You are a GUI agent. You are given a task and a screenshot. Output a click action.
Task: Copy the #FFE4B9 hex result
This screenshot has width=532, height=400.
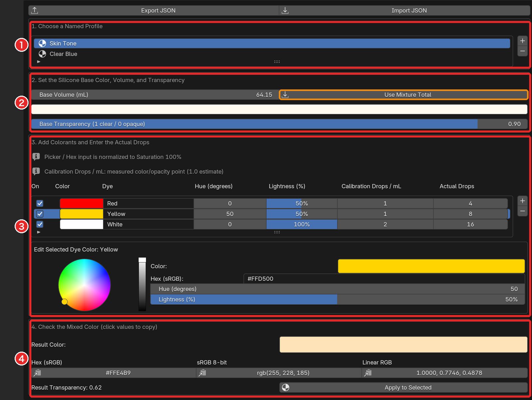[114, 373]
